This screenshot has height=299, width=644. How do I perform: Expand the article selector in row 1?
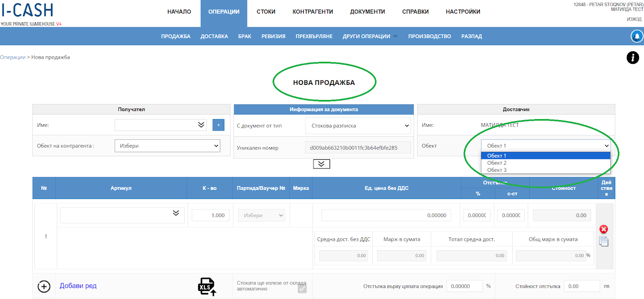tap(176, 213)
